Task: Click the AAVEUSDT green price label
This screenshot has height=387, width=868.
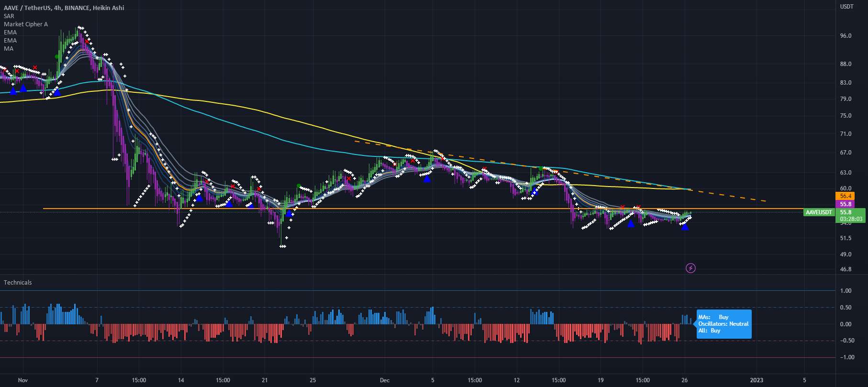Action: (819, 212)
